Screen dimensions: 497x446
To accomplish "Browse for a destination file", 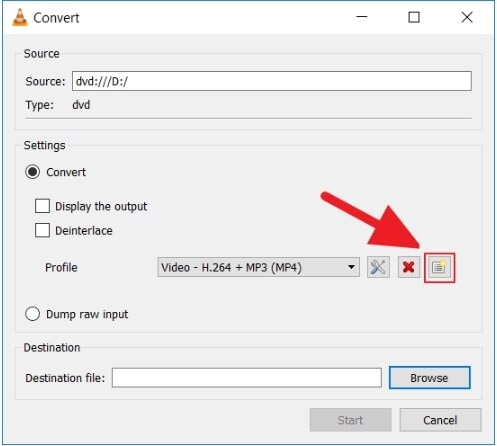I will tap(430, 378).
